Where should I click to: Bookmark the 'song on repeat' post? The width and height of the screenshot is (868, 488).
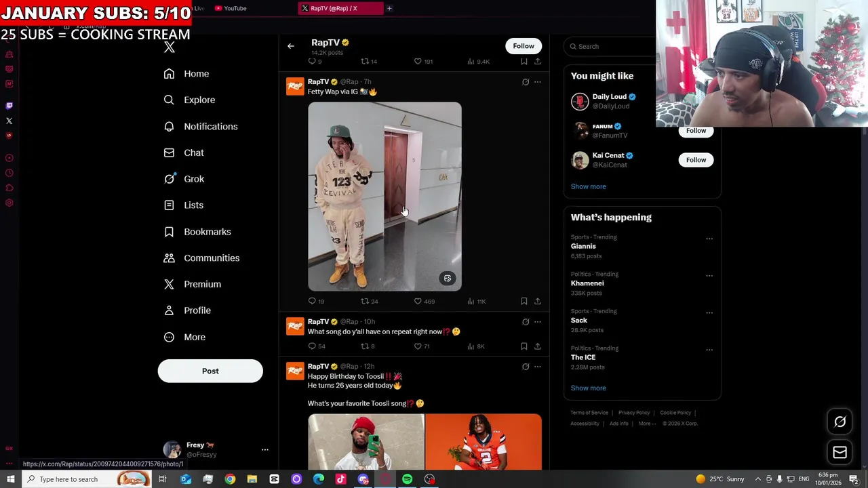pyautogui.click(x=524, y=346)
